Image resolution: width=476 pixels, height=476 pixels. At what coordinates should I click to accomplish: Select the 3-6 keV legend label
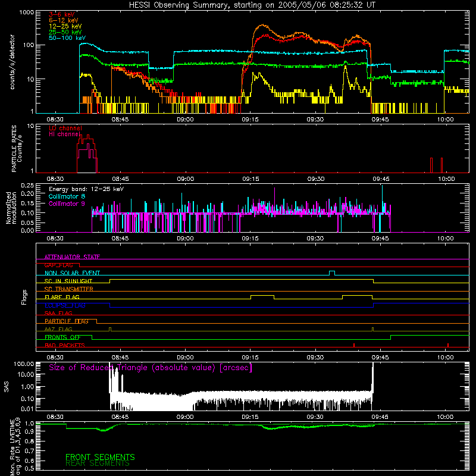pyautogui.click(x=62, y=14)
